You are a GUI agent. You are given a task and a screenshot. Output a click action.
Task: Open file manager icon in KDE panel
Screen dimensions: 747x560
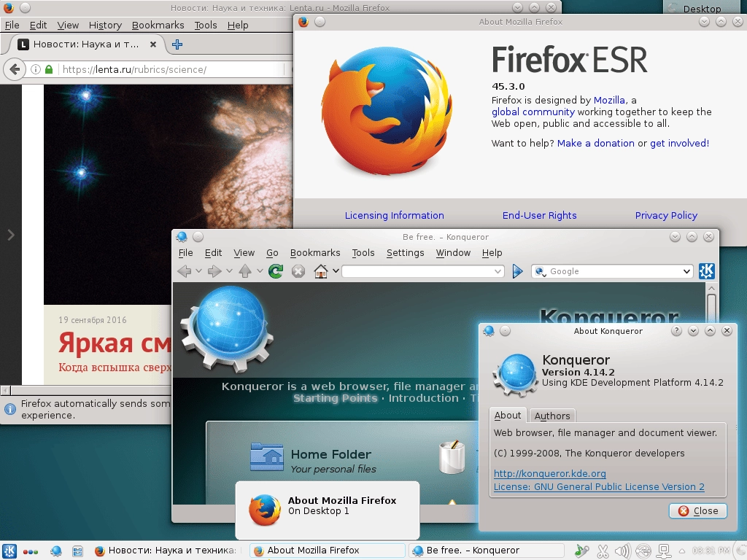[77, 551]
